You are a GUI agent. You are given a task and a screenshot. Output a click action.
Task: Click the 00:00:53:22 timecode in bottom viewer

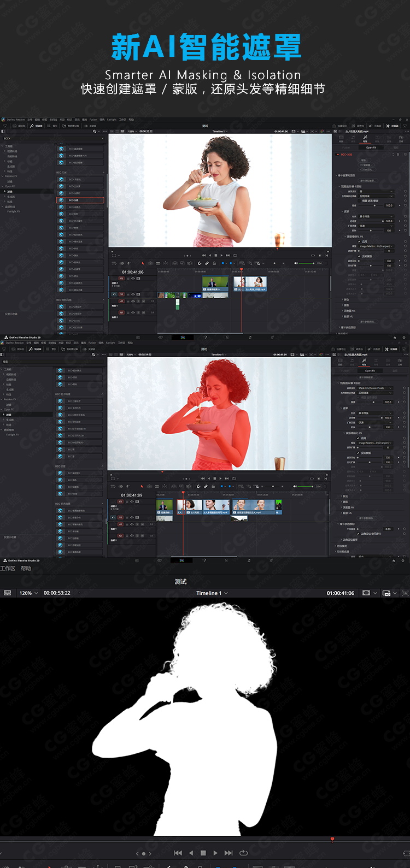(57, 593)
